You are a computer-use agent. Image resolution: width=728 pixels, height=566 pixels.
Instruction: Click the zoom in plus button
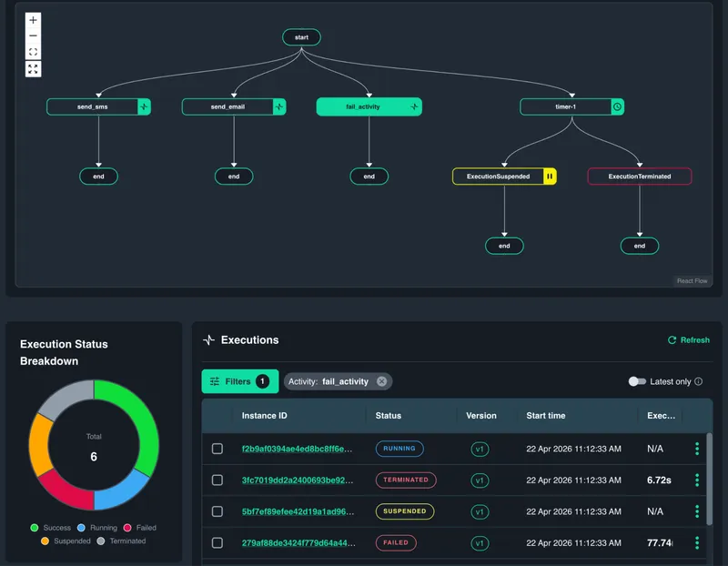coord(34,20)
